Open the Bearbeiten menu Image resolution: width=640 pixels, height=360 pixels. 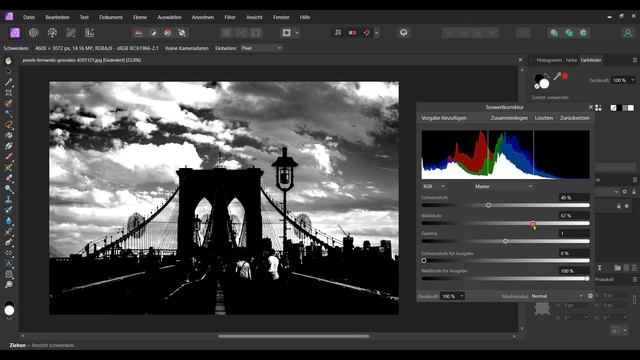(x=58, y=17)
